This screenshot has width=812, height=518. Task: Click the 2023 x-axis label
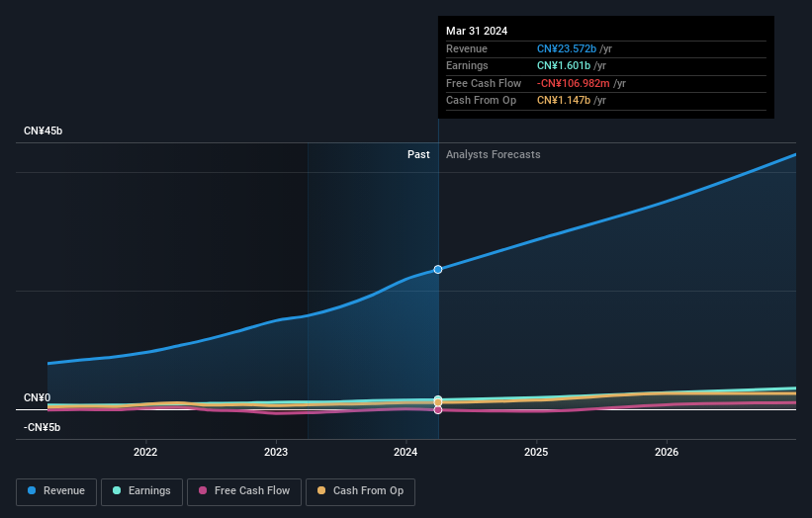coord(276,453)
